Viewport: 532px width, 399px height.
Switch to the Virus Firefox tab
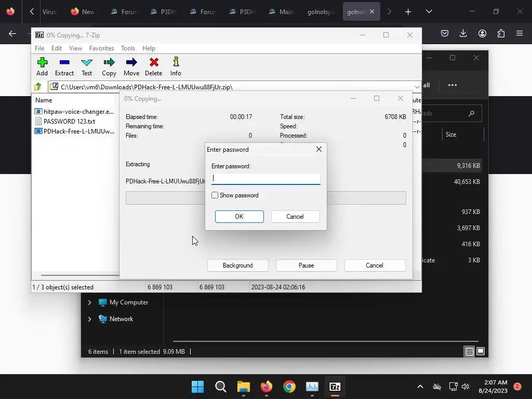click(x=50, y=11)
